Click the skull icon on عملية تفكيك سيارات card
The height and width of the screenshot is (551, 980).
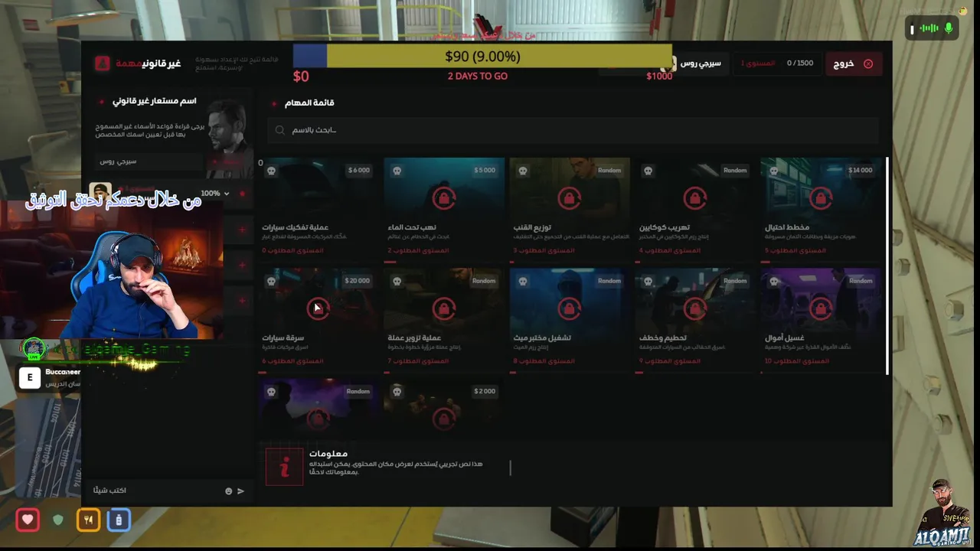point(271,171)
